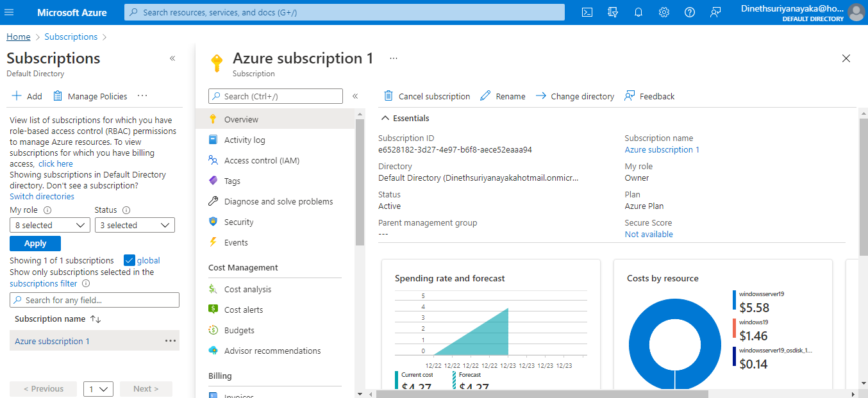Screen dimensions: 868x398
Task: Open the Status 3 selected dropdown
Action: click(135, 225)
